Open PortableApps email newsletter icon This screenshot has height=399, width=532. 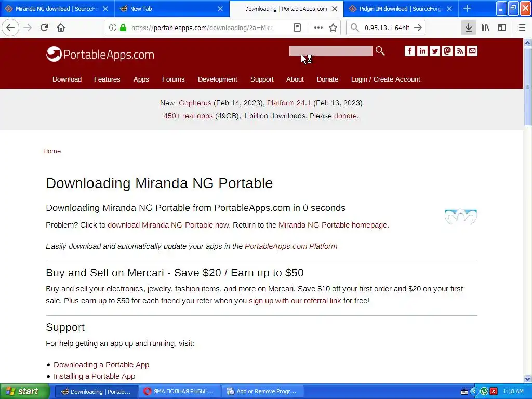[472, 51]
